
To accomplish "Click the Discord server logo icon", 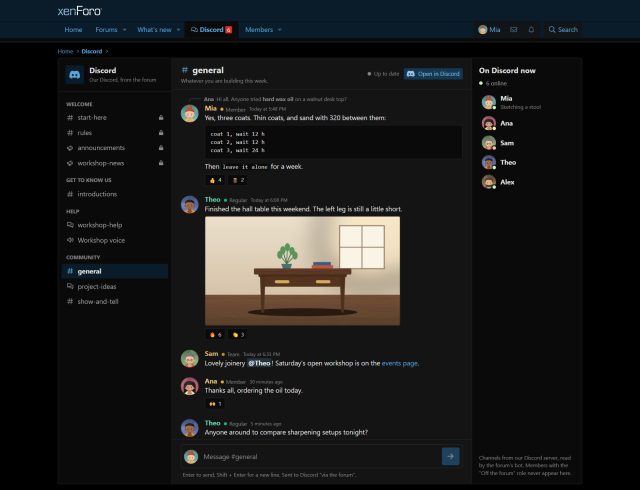I will (74, 75).
